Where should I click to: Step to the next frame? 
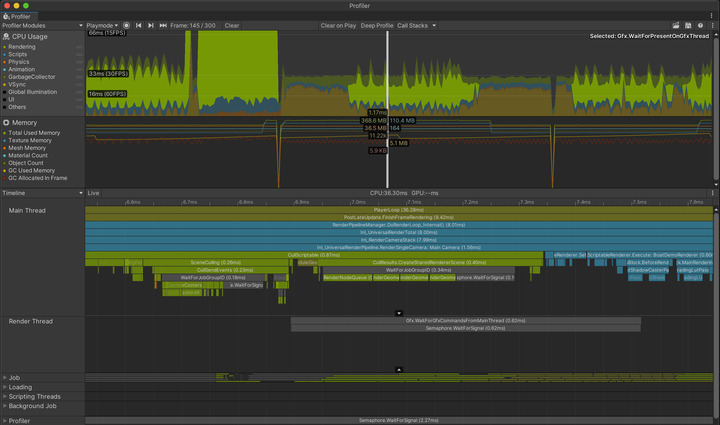[x=151, y=25]
